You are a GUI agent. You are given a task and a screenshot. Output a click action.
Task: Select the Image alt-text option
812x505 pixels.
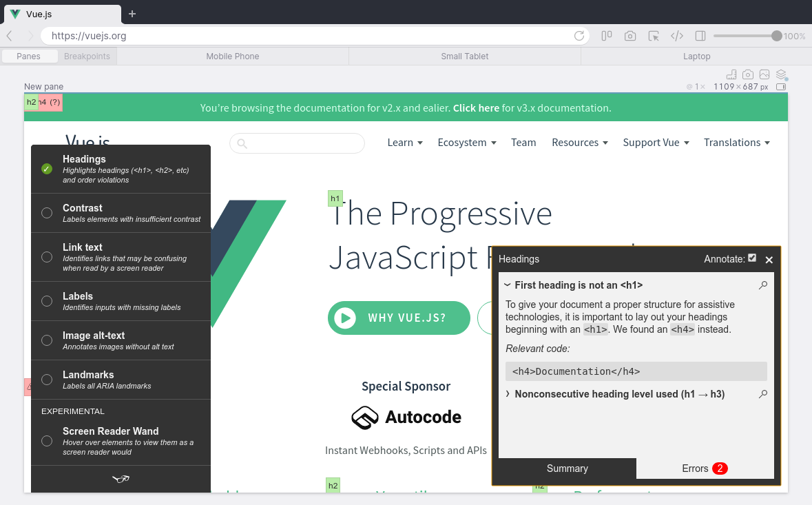47,340
